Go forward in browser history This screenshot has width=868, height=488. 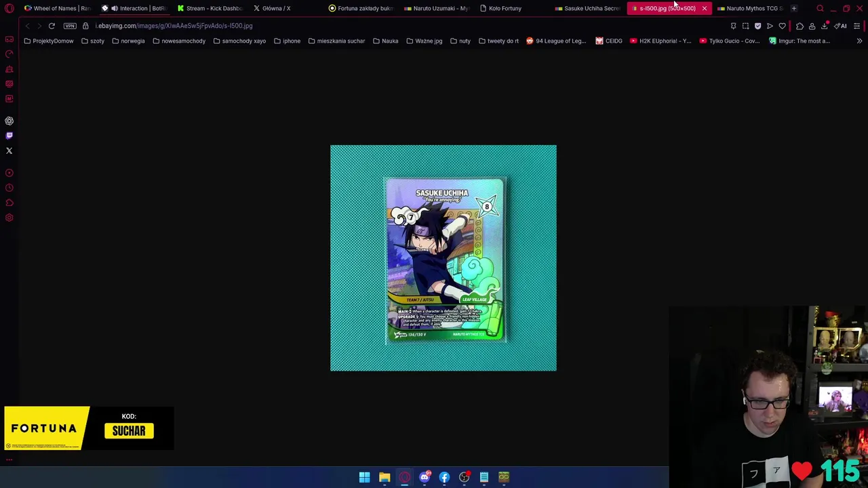(39, 26)
